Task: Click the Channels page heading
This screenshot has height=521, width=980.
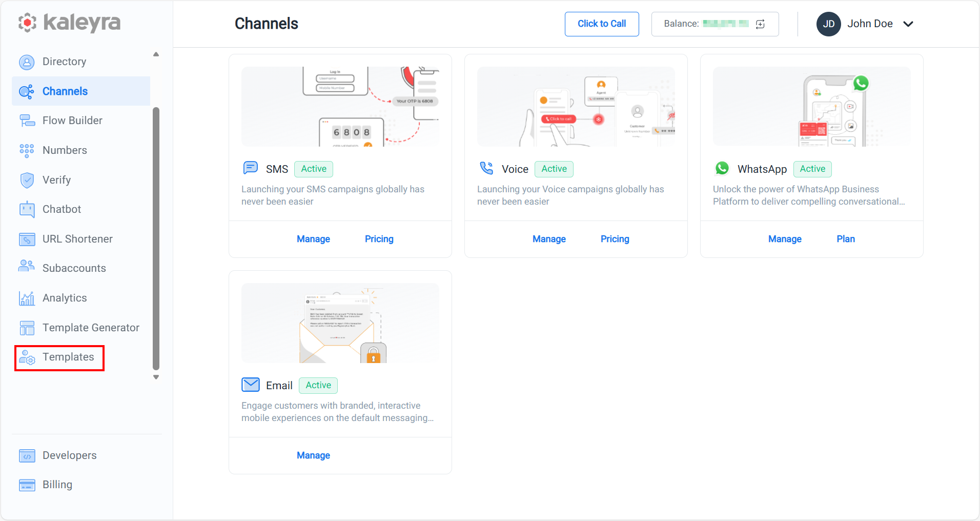Action: click(x=267, y=24)
